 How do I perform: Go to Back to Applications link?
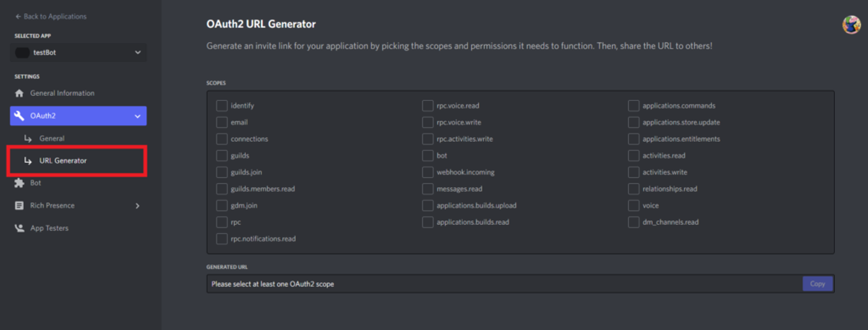54,16
